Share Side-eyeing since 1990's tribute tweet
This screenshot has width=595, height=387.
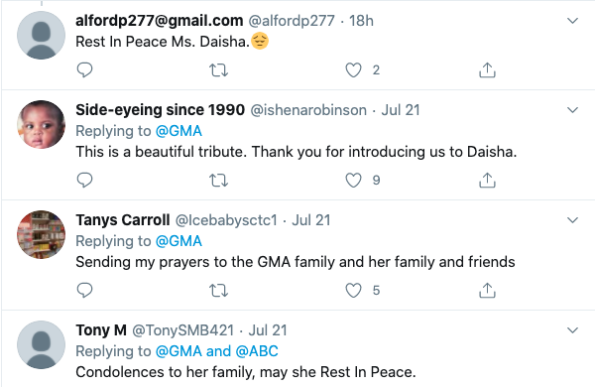point(487,180)
